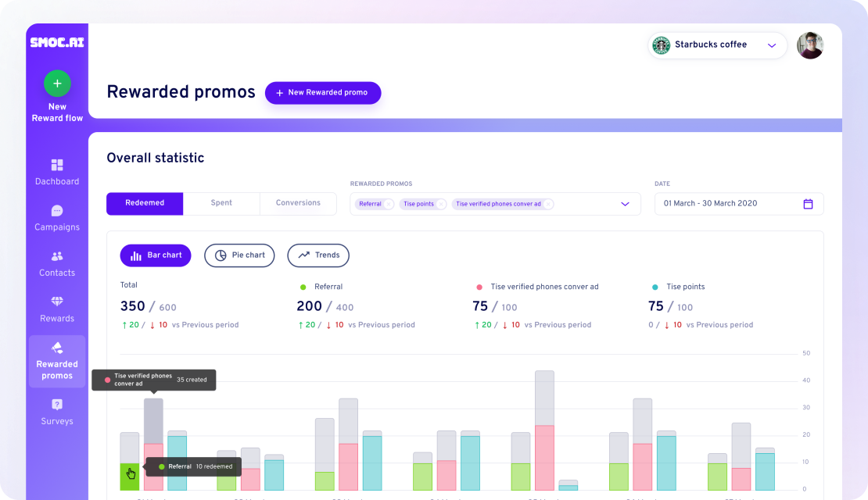Click the calendar icon in date field
This screenshot has width=868, height=500.
pyautogui.click(x=809, y=204)
